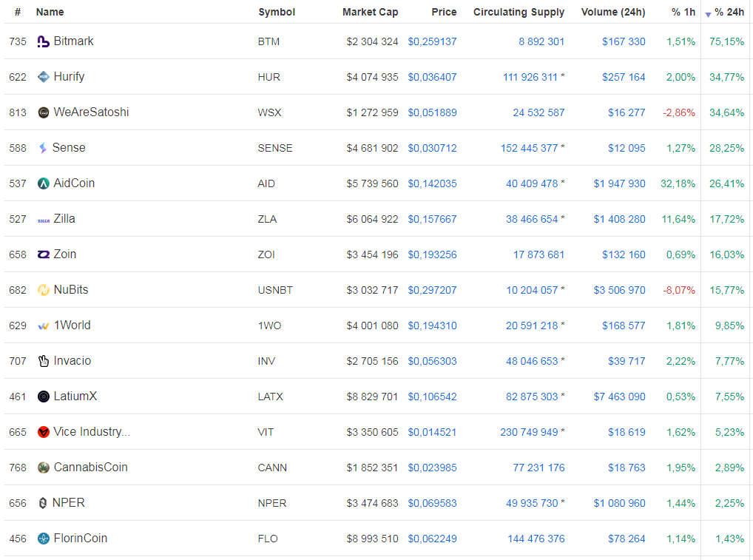Click AidCoin price $0,142035
The image size is (753, 560).
coord(432,184)
